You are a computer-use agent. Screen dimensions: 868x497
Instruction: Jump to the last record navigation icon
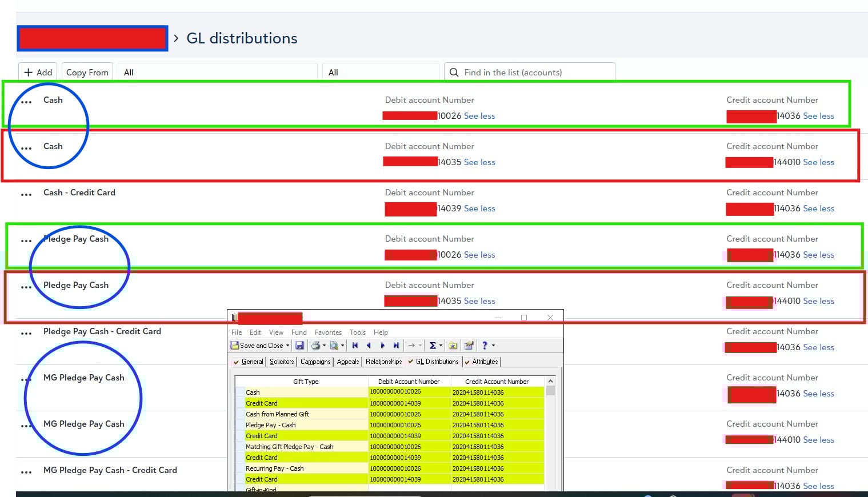coord(395,346)
